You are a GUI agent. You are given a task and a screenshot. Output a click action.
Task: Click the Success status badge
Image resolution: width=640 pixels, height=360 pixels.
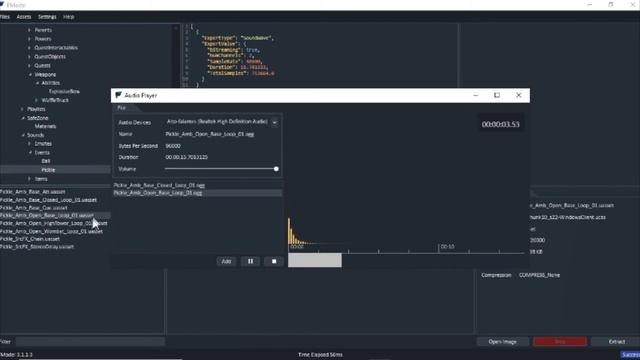[630, 355]
